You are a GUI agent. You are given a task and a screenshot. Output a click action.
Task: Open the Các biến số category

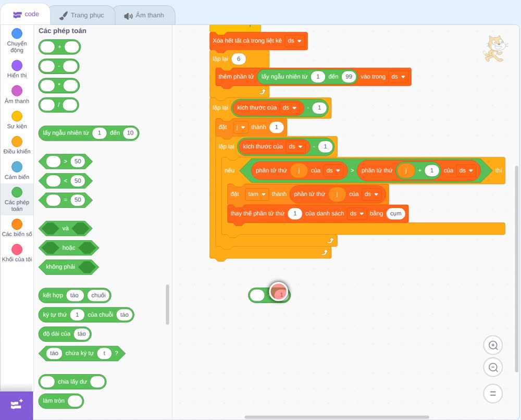[x=17, y=228]
